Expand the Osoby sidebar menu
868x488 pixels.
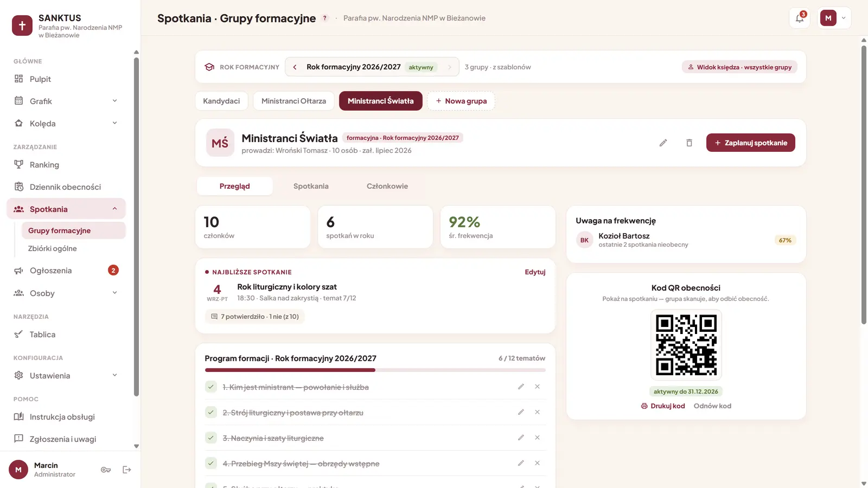tap(66, 293)
